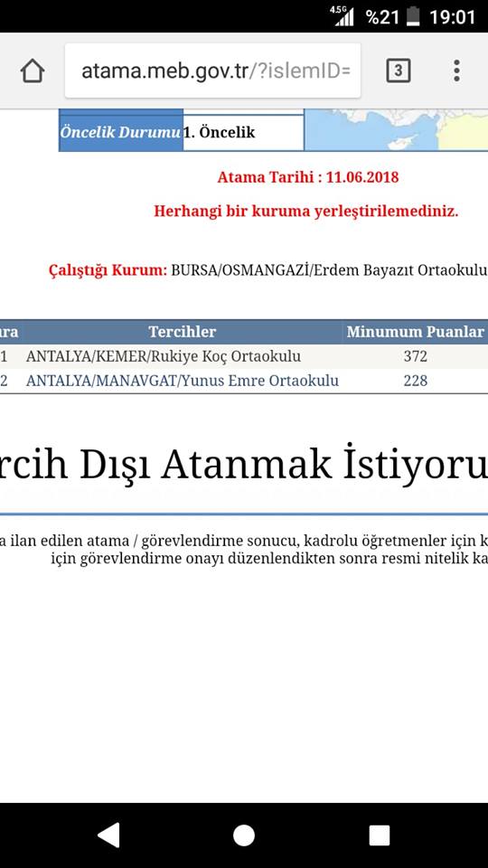Tap the %21 battery percentage text
488x868 pixels.
pos(382,17)
